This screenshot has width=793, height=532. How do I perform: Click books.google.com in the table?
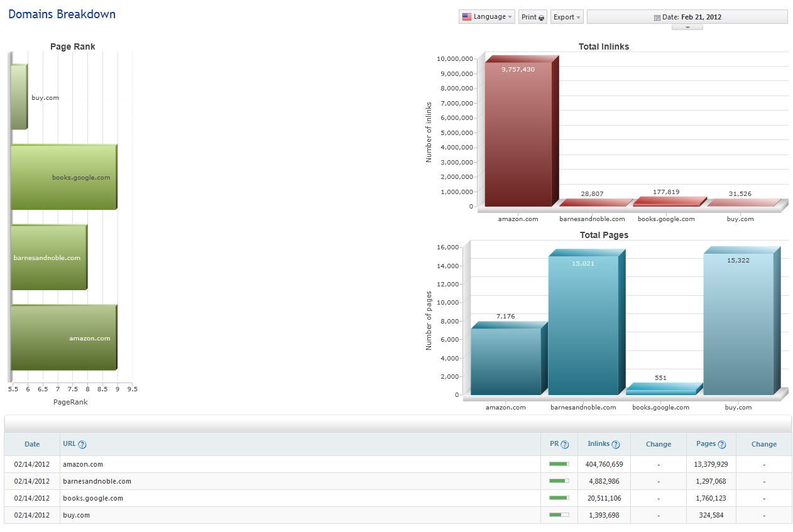click(93, 498)
